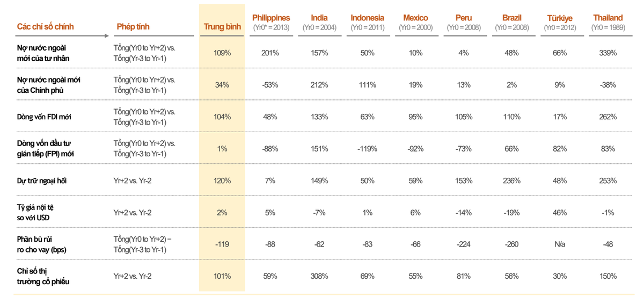Select the average 120% foreign reserves cell
This screenshot has height=296, width=644.
click(222, 181)
